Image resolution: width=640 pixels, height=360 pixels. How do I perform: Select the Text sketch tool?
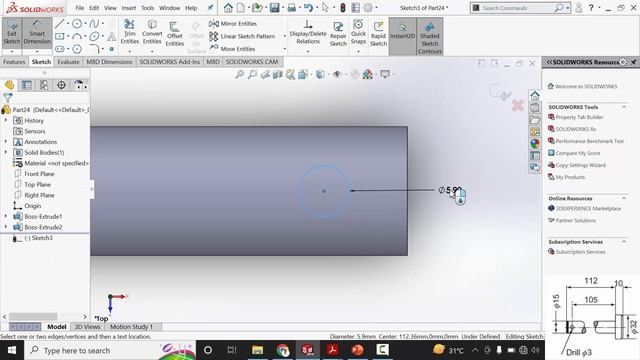coord(111,37)
